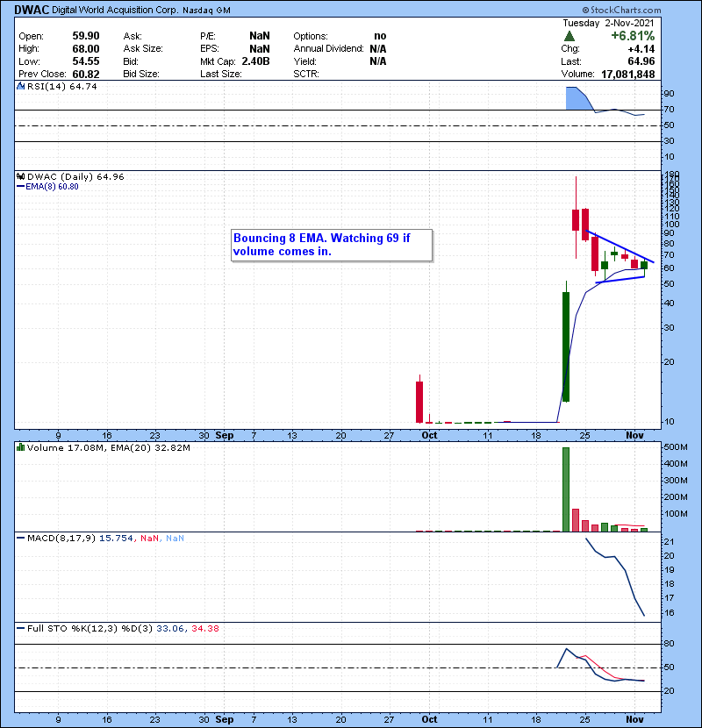Click the Prev Close value 60.82
702x728 pixels.
coord(86,75)
